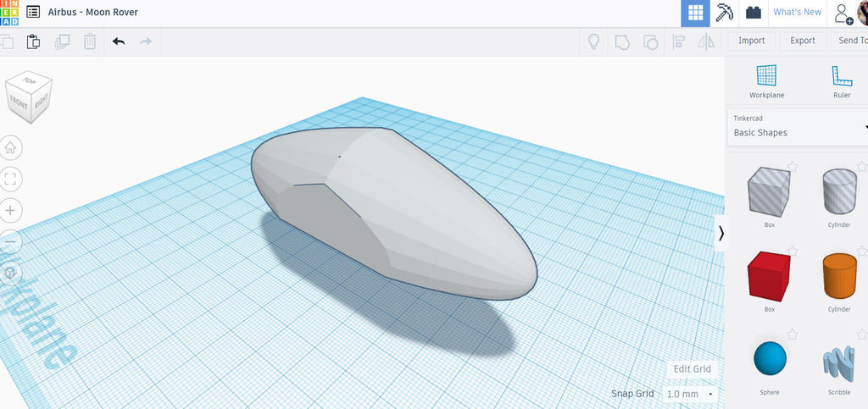Click the Zoom in plus button
868x409 pixels.
(x=10, y=210)
